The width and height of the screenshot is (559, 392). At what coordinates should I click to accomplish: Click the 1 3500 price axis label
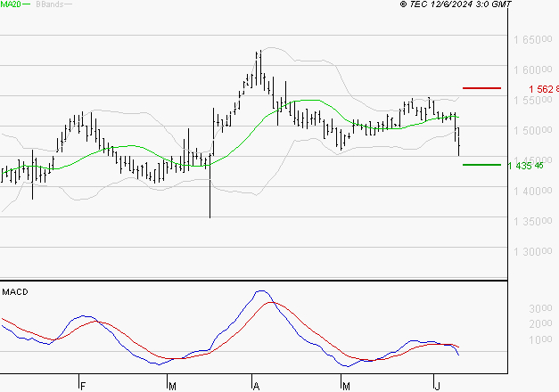[x=533, y=222]
